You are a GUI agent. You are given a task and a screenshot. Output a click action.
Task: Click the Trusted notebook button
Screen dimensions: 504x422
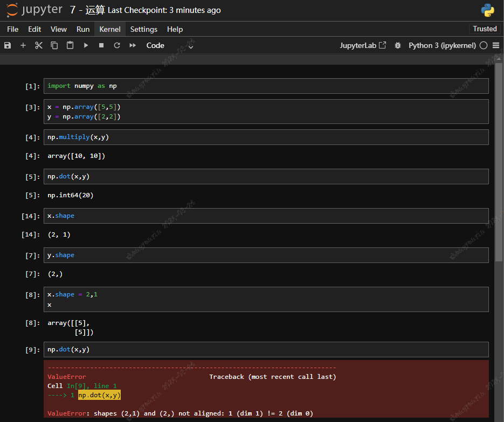[x=485, y=29]
